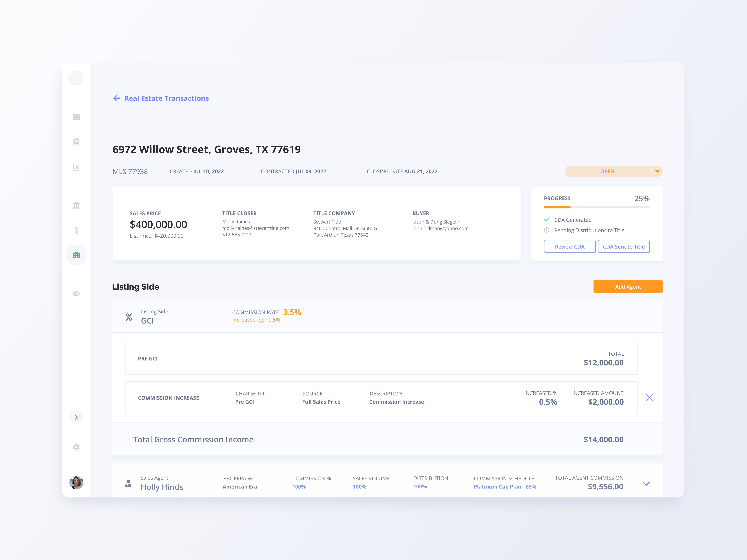
Task: Click john.hillman@yahoo.com buyer email
Action: tap(440, 229)
